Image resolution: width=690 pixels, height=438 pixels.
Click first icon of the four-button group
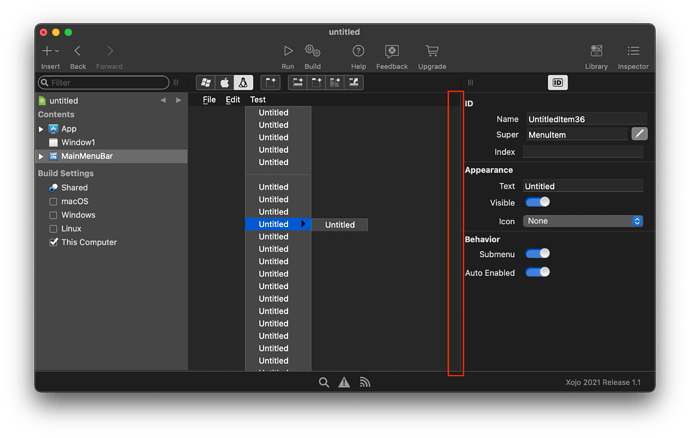pyautogui.click(x=298, y=82)
